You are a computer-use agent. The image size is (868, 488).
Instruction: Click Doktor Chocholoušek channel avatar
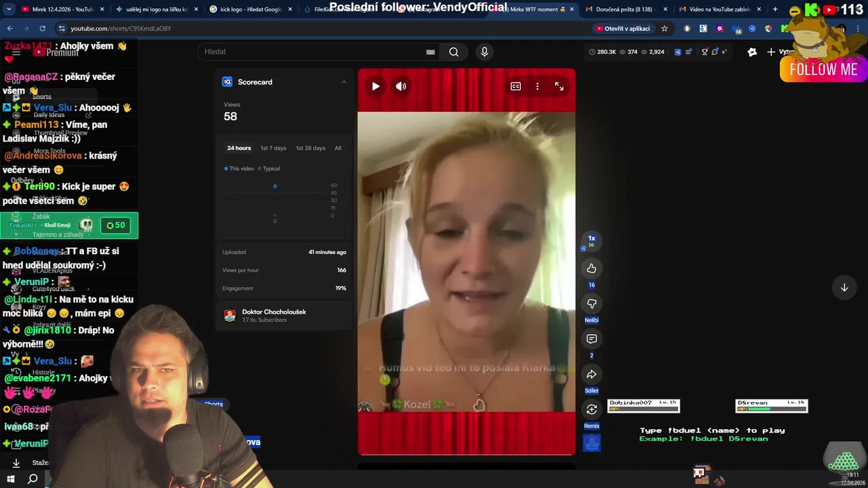click(230, 315)
